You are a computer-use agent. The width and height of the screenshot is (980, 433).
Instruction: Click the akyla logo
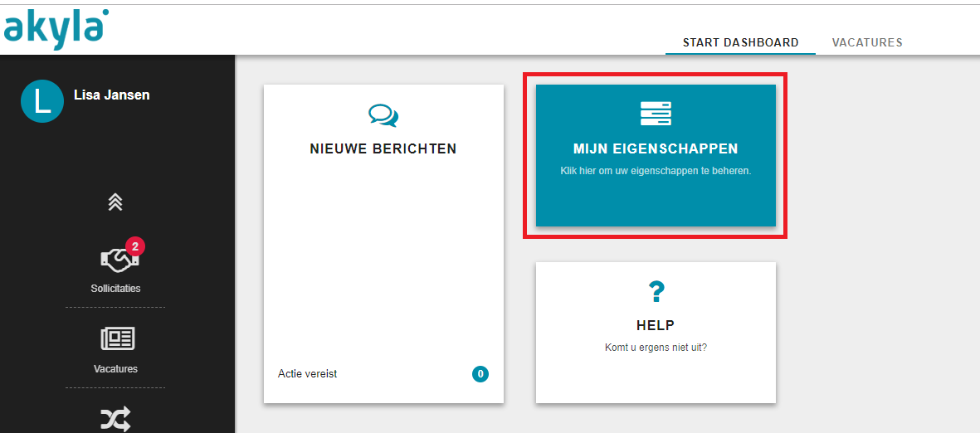point(56,28)
